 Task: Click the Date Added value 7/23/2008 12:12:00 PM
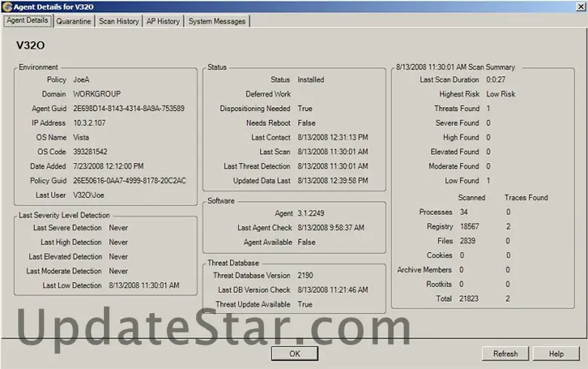[108, 166]
